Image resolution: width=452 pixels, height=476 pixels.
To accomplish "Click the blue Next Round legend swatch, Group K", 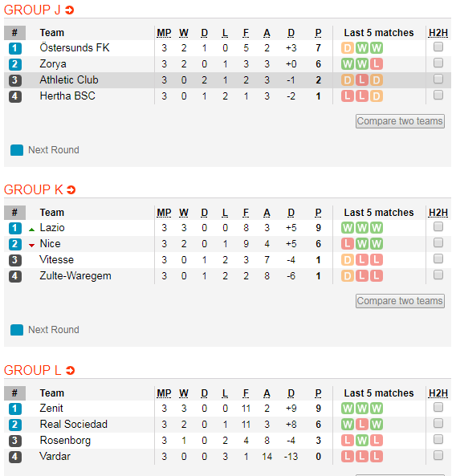I will pos(17,330).
